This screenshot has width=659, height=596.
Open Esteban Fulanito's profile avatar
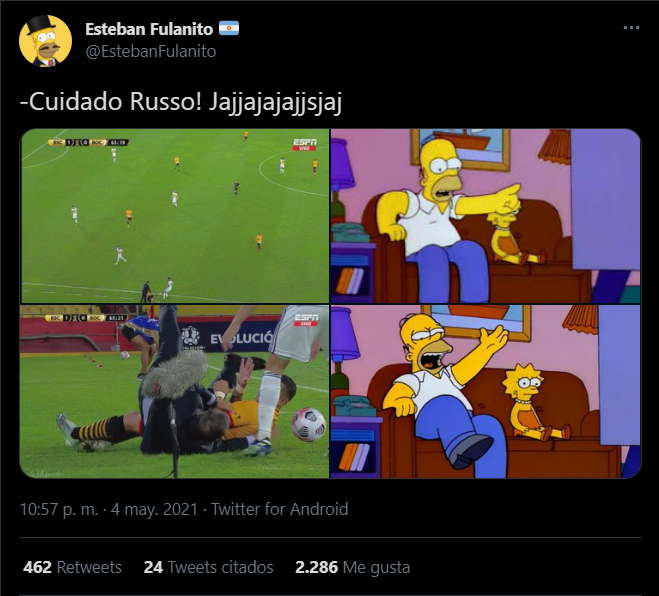(x=45, y=41)
